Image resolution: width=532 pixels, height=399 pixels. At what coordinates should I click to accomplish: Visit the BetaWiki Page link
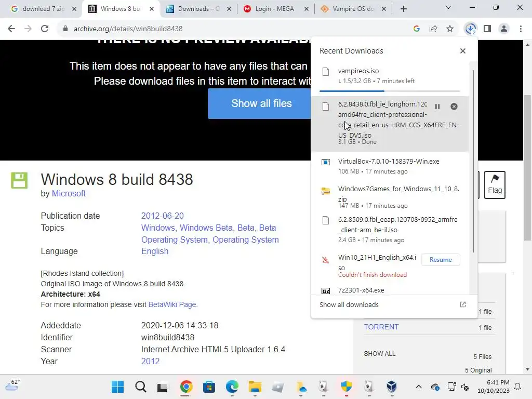172,304
